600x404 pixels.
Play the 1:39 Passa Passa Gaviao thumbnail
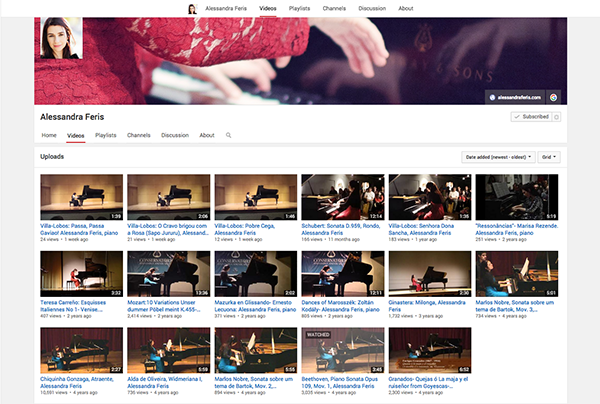[x=82, y=197]
